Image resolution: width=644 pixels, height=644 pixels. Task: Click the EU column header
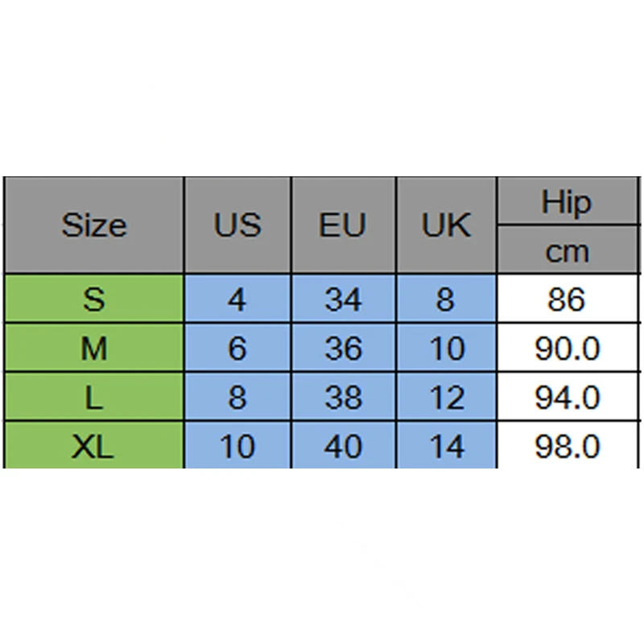pyautogui.click(x=343, y=225)
